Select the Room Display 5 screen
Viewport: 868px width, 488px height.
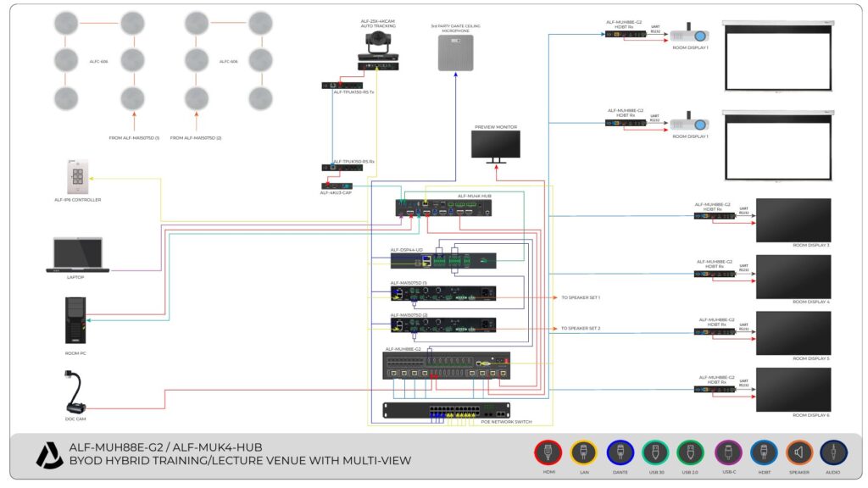coord(793,333)
